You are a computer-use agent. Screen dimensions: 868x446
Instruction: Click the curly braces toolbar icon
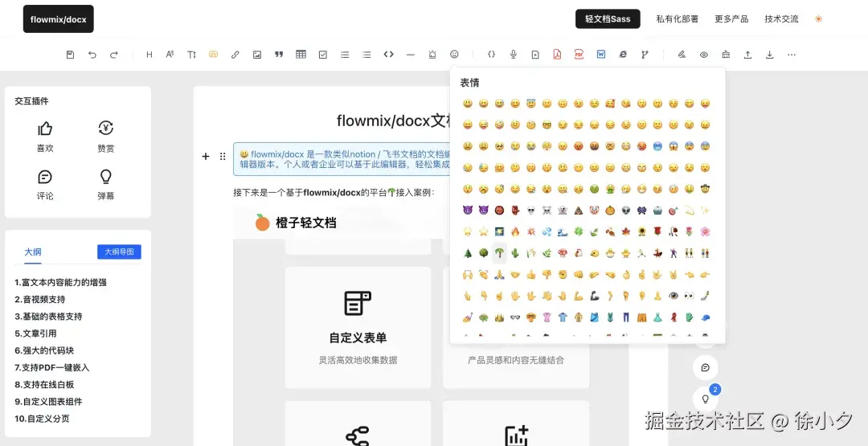point(491,54)
